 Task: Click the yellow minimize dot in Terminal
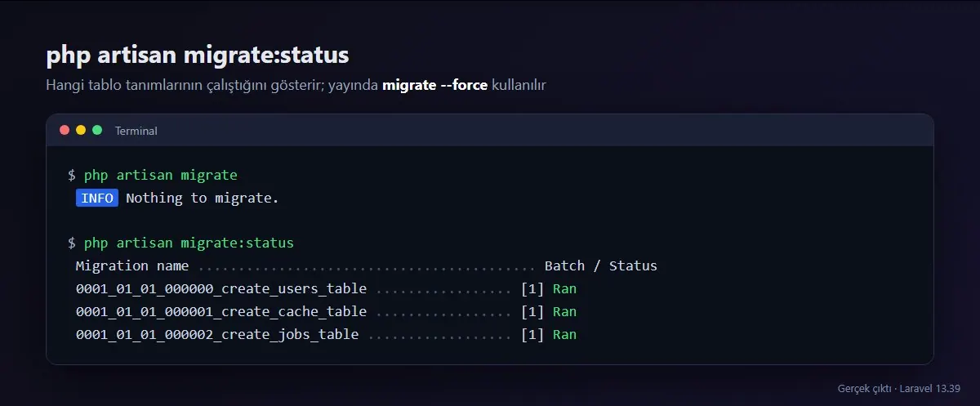coord(81,130)
